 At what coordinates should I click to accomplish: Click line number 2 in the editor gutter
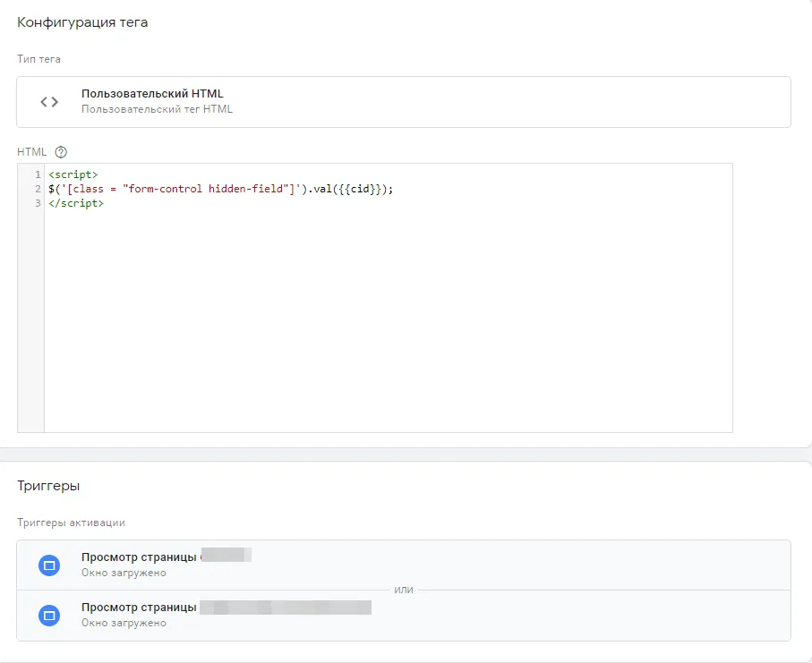pyautogui.click(x=37, y=189)
